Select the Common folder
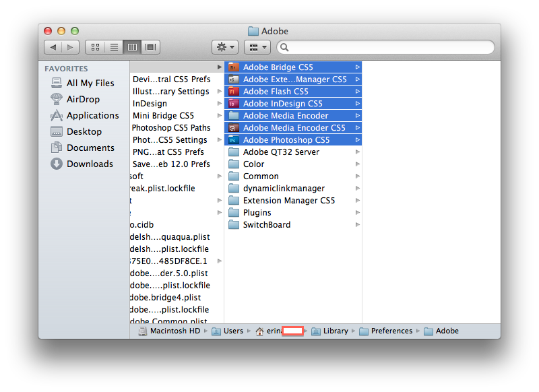Viewport: 539px width, 392px height. point(293,176)
